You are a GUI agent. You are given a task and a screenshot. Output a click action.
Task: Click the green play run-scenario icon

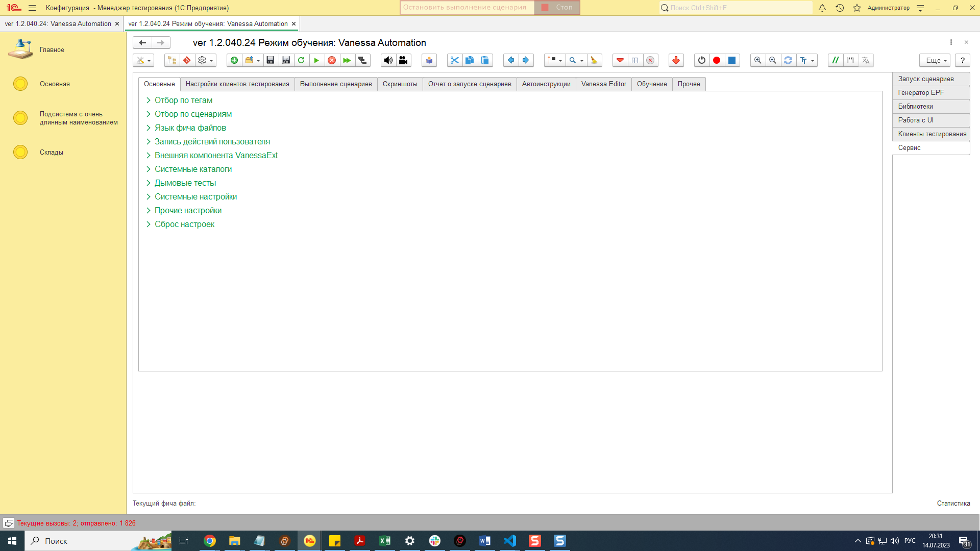point(316,60)
